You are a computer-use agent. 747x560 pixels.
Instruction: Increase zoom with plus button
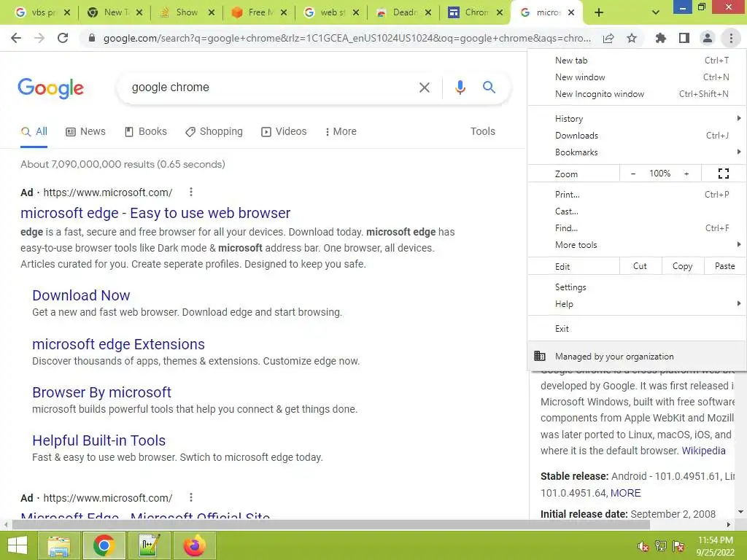(x=686, y=174)
